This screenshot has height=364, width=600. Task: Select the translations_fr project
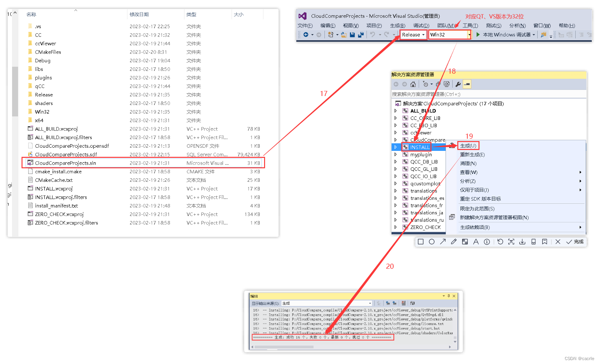(x=426, y=205)
